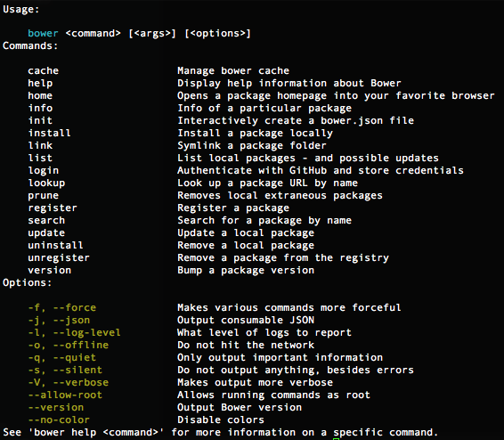Click 'Remove a local package' description
Image resolution: width=504 pixels, height=440 pixels.
(x=246, y=246)
